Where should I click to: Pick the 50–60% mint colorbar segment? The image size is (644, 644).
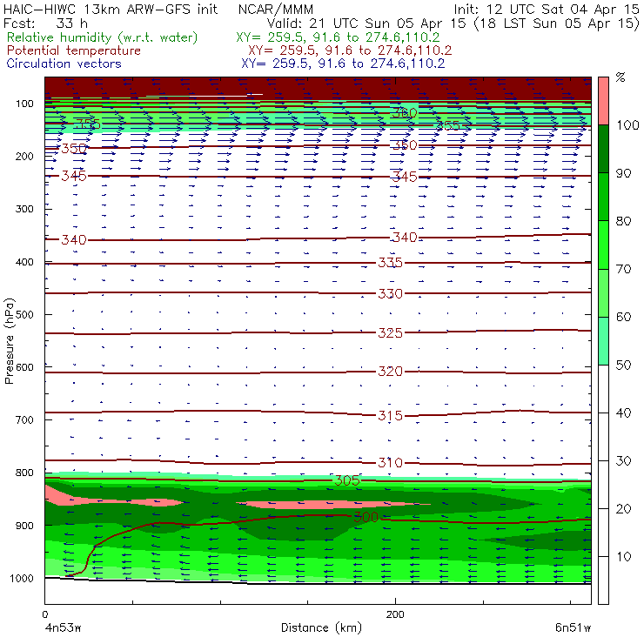[603, 341]
